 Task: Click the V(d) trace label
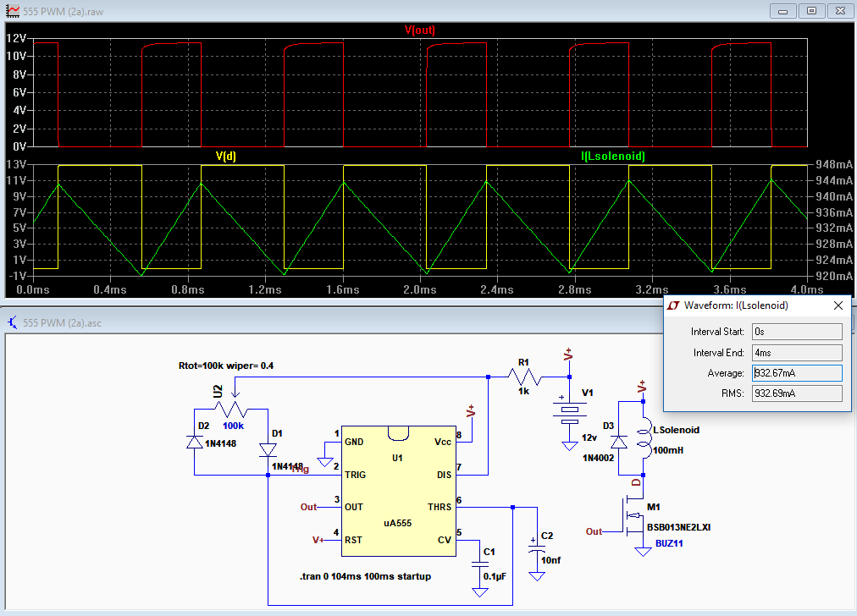point(226,157)
